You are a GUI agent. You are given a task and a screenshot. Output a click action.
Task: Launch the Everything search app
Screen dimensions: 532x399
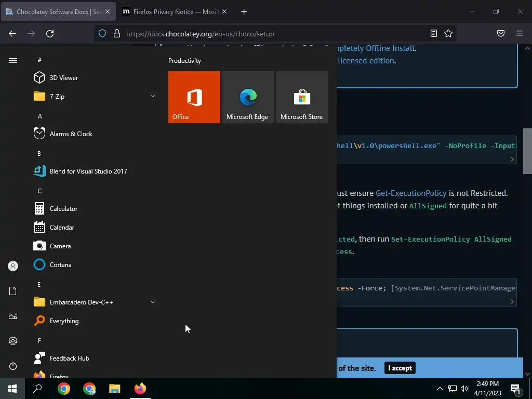(x=95, y=321)
